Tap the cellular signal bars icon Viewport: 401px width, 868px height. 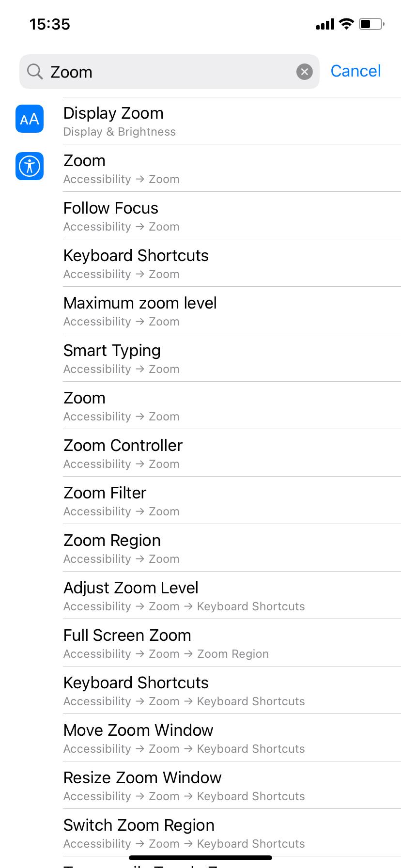(325, 24)
